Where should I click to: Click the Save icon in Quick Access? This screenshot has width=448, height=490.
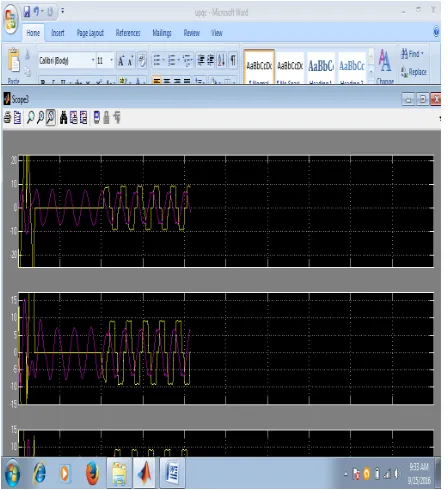tap(27, 12)
